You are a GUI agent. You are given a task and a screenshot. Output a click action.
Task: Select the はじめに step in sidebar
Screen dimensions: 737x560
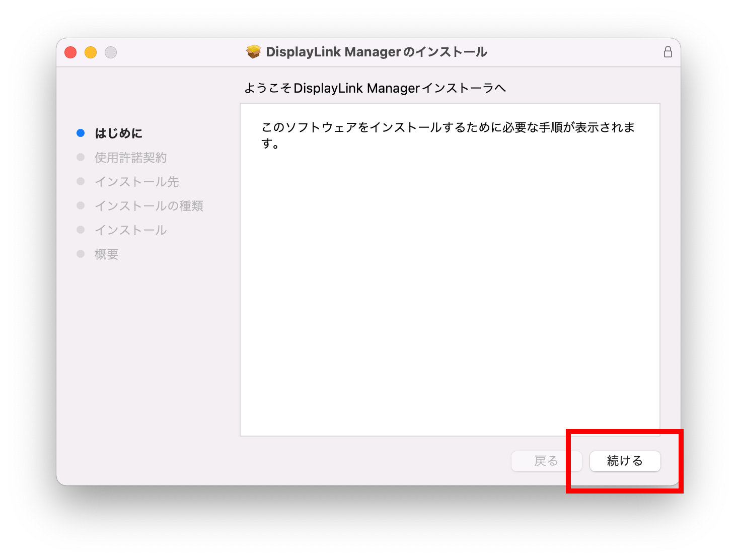[x=119, y=133]
